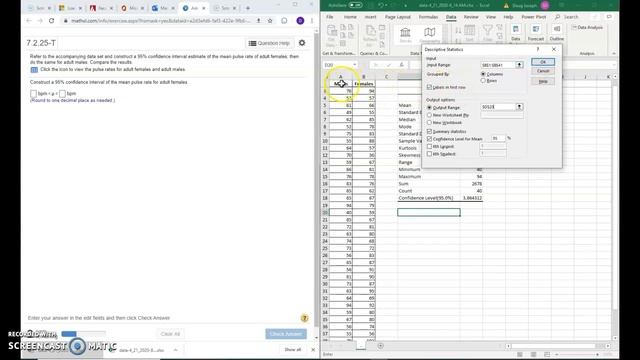The image size is (640, 360).
Task: Switch to the Page Layout tab
Action: tap(398, 17)
